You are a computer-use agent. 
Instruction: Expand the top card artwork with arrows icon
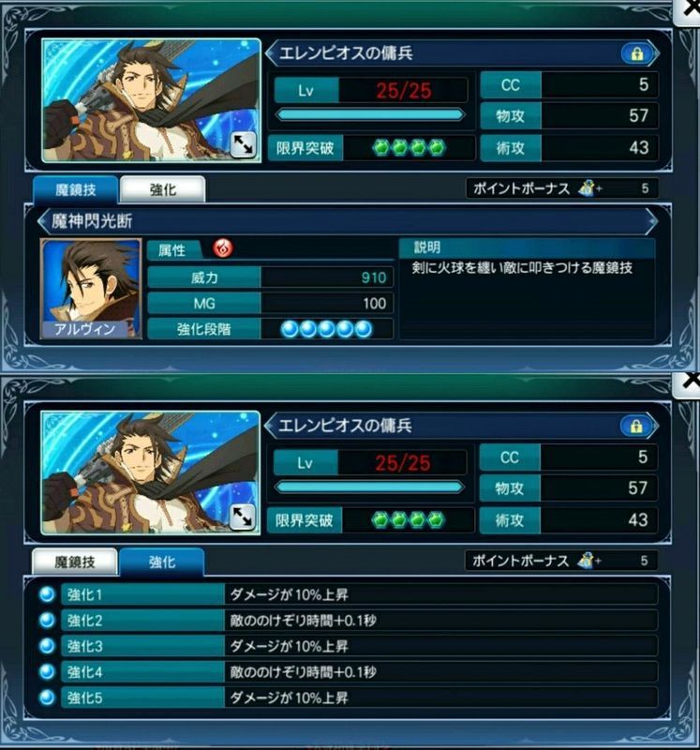[243, 145]
